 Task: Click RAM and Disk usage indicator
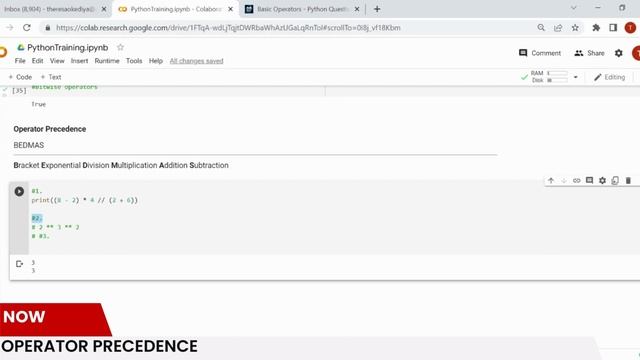(549, 77)
